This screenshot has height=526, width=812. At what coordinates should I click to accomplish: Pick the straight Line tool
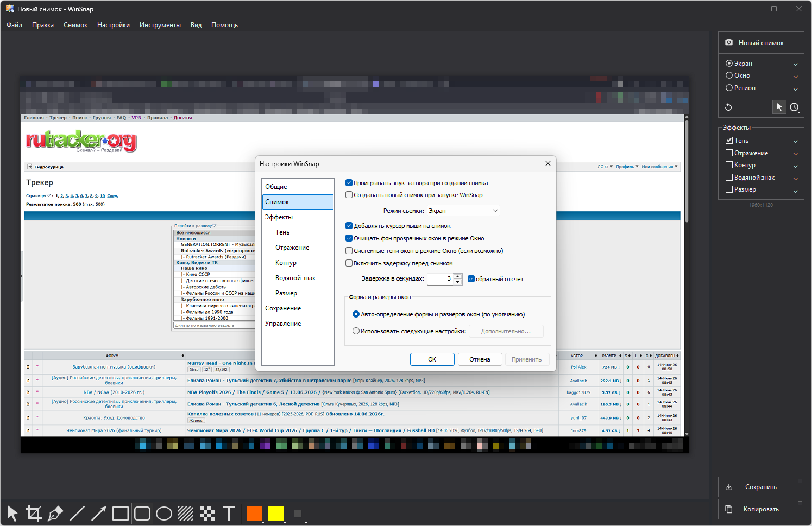pos(77,513)
